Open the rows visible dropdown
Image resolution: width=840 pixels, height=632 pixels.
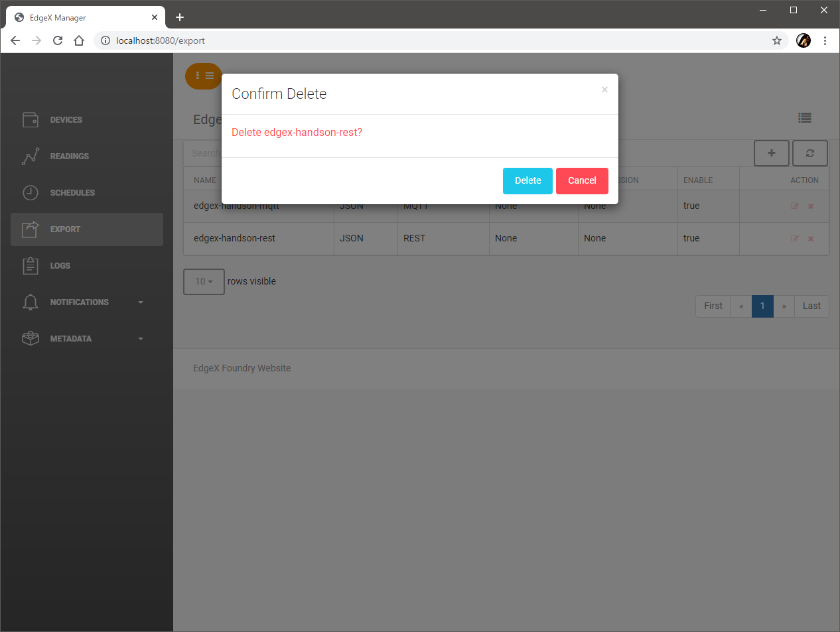204,282
